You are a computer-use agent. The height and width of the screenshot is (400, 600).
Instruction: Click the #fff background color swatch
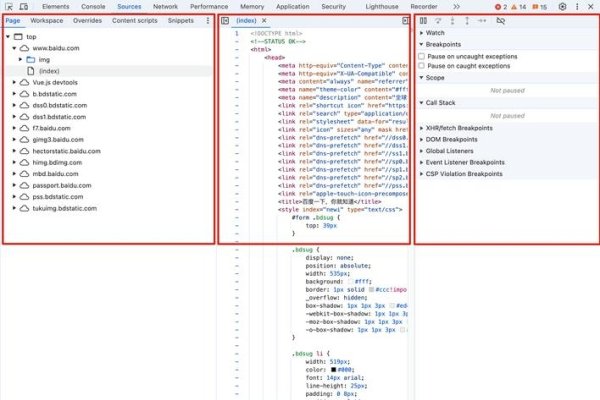coord(349,282)
